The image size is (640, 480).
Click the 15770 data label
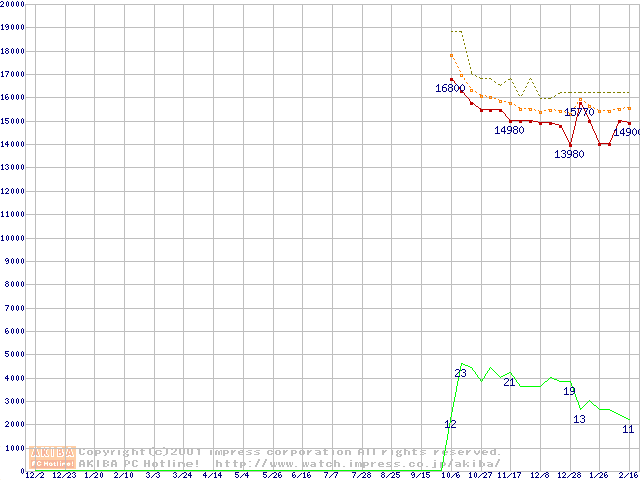coord(579,113)
